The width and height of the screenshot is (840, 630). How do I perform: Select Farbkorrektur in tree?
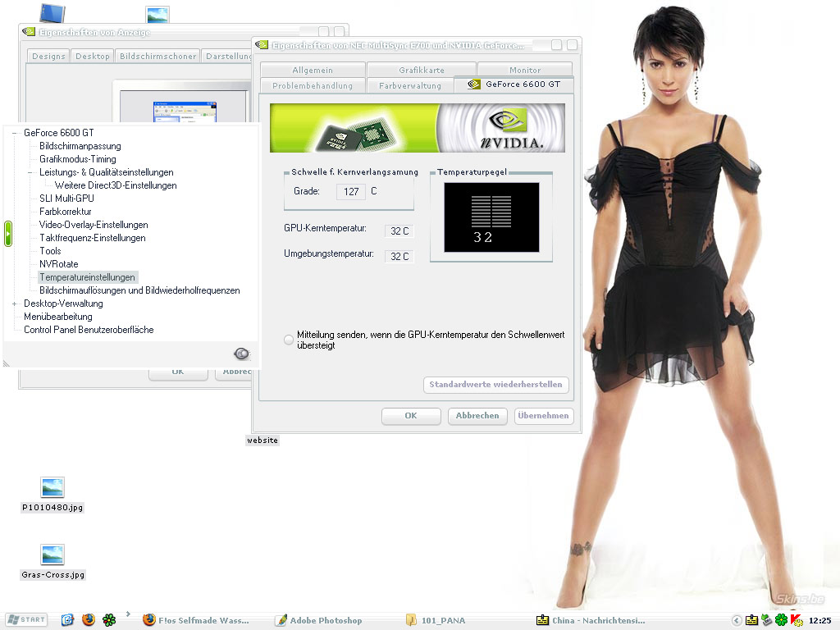click(66, 212)
